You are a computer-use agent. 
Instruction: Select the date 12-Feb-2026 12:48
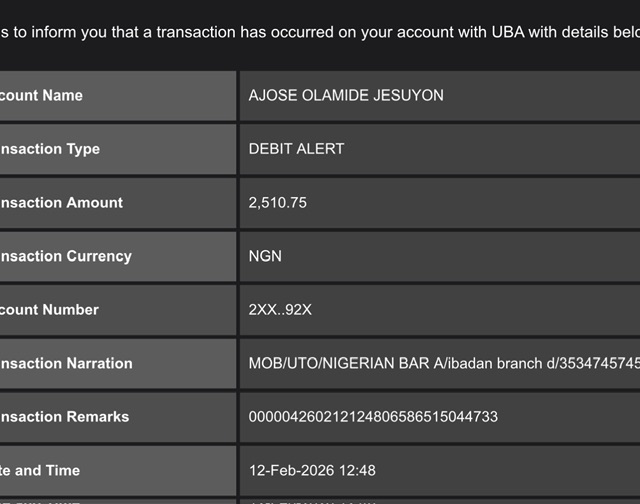[312, 471]
